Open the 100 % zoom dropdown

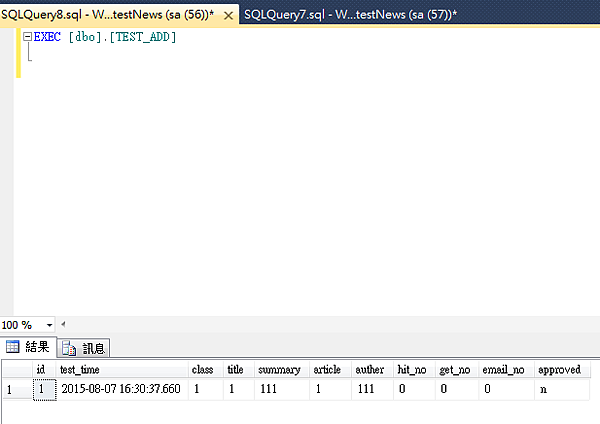(x=49, y=325)
